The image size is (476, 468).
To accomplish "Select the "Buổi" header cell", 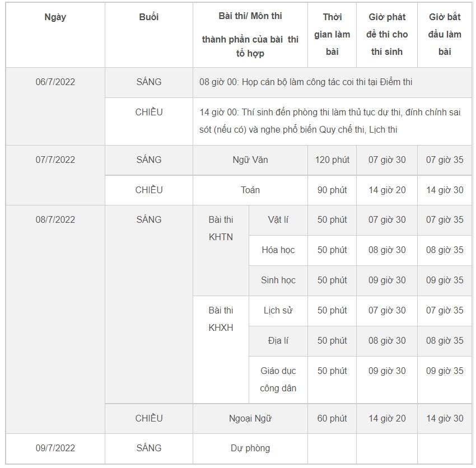I will (148, 17).
